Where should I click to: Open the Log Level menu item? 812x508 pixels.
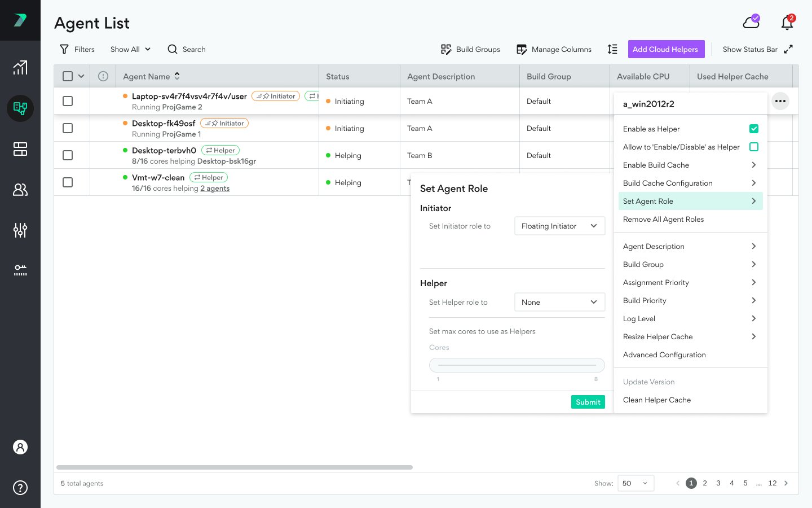pyautogui.click(x=691, y=318)
